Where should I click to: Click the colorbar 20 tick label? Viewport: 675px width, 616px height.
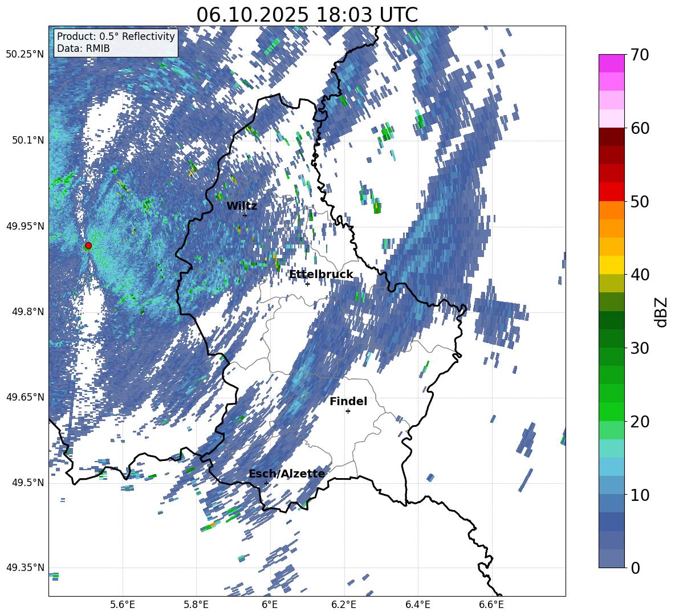coord(640,422)
